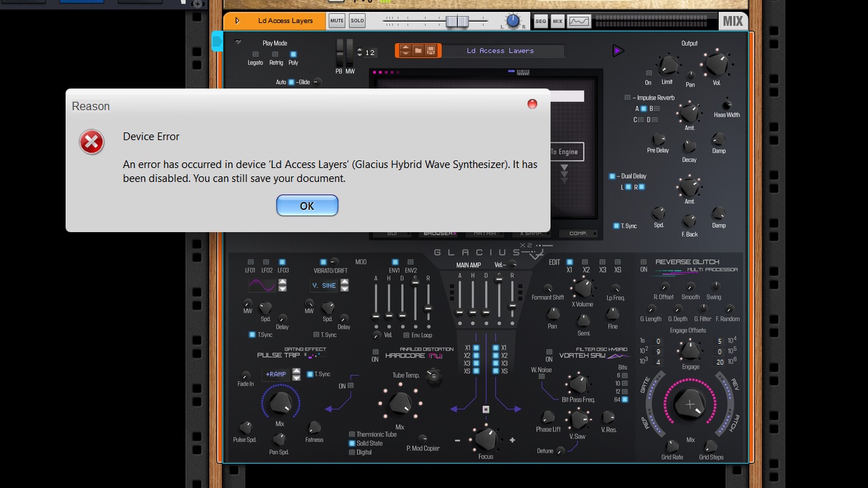868x488 pixels.
Task: Click the MIX button next to SEQ
Action: 558,22
